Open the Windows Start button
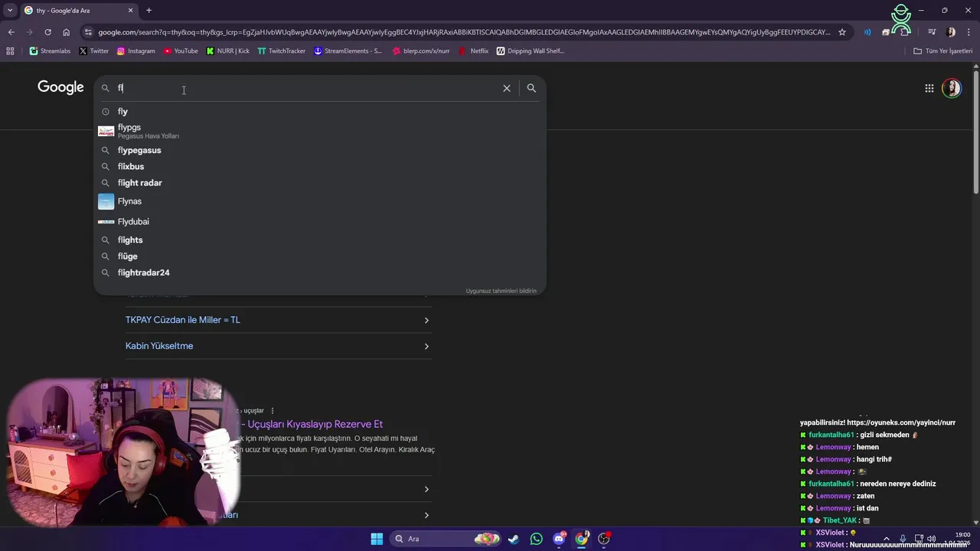The height and width of the screenshot is (551, 980). click(377, 539)
